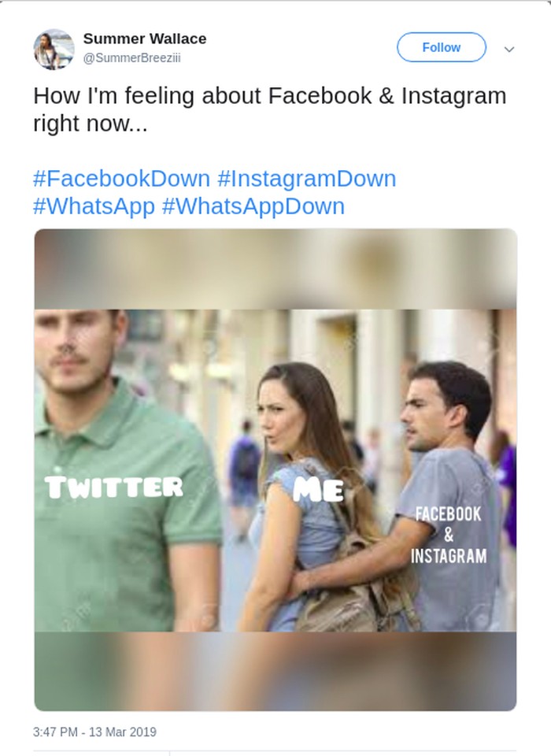Click the TWITTER caption in the meme
Screen dimensions: 551x756
tap(114, 487)
